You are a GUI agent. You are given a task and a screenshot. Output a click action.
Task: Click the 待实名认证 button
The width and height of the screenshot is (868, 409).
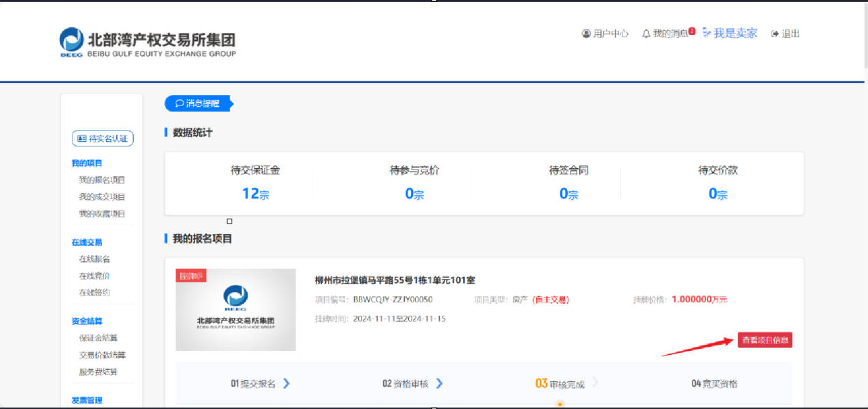pos(103,138)
